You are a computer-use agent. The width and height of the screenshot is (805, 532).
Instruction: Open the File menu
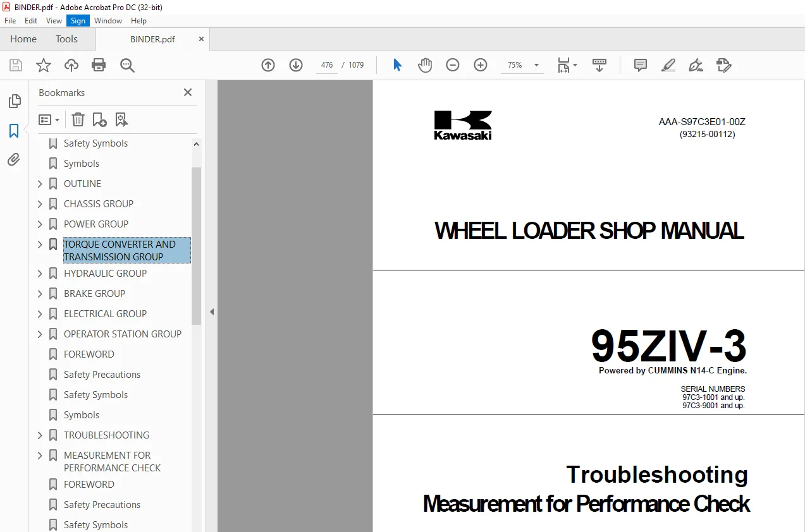point(10,21)
